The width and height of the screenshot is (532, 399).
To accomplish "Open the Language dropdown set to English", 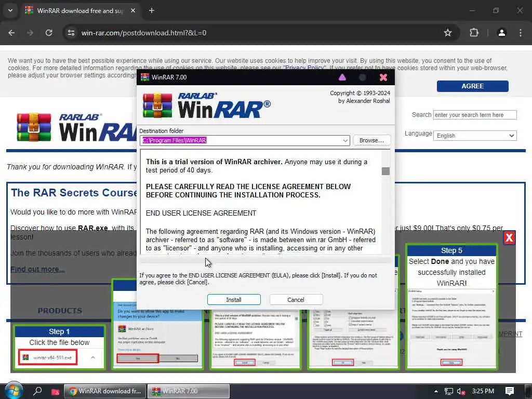I will point(475,136).
